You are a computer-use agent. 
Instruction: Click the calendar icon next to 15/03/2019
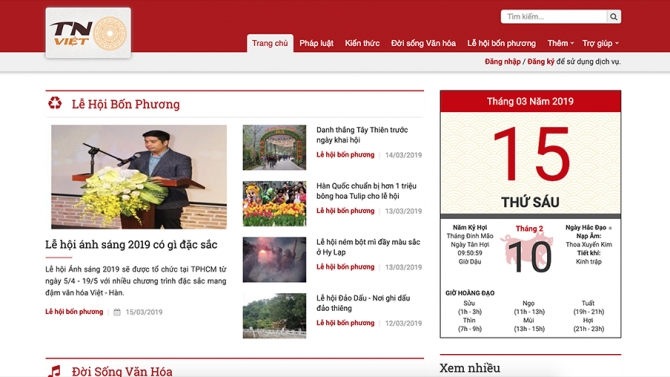[117, 312]
